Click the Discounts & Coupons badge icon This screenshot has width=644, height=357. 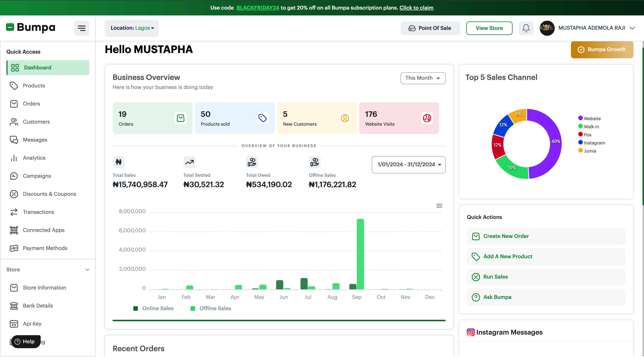pyautogui.click(x=14, y=194)
